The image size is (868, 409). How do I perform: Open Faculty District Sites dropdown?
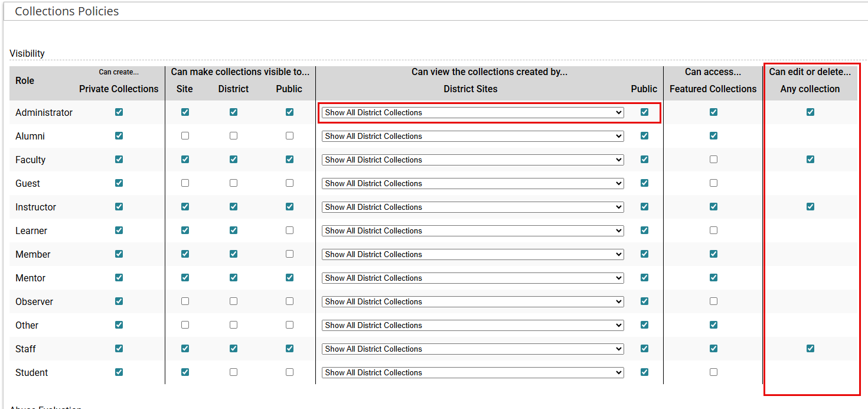click(473, 160)
